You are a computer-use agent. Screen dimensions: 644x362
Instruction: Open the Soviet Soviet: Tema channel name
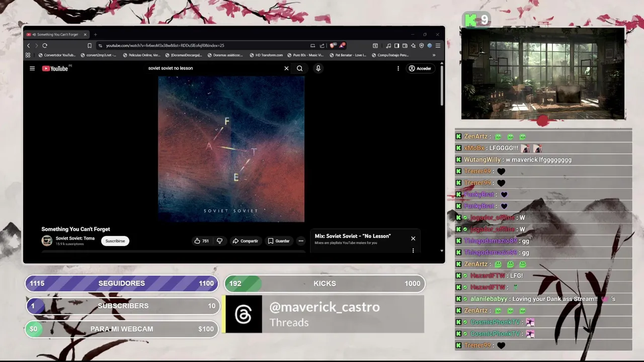(x=75, y=238)
